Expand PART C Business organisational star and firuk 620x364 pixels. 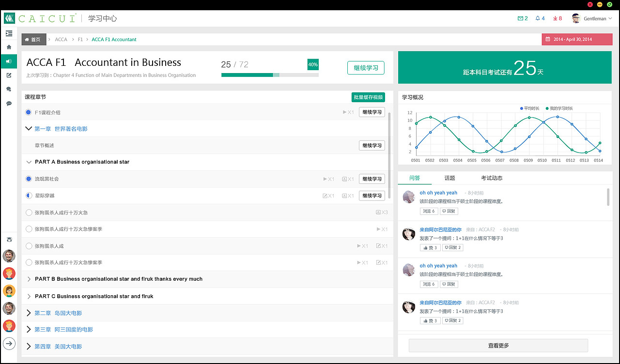click(29, 296)
